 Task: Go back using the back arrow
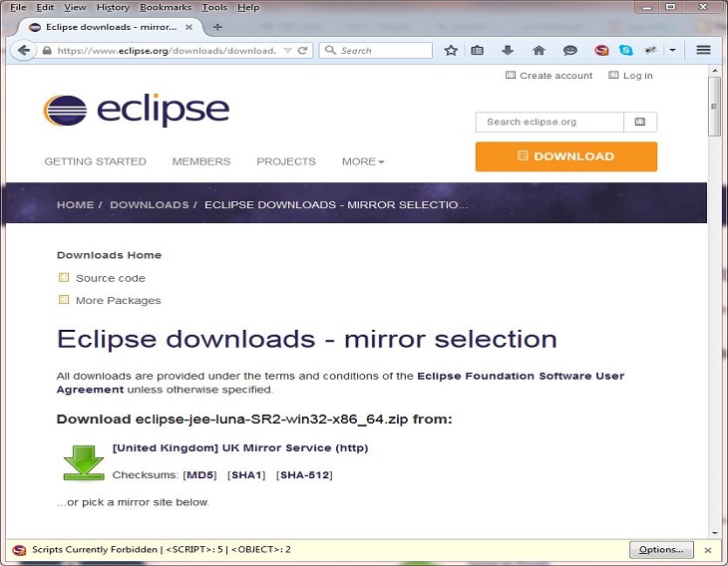[23, 50]
